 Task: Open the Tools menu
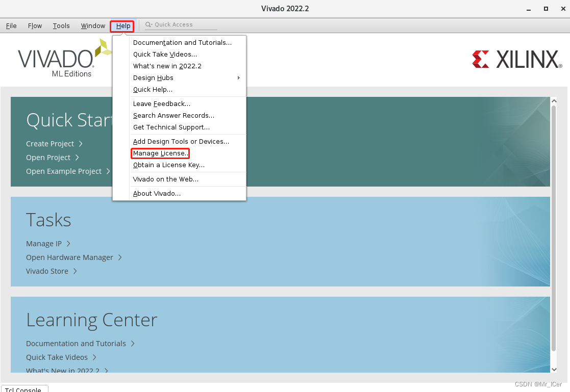61,26
